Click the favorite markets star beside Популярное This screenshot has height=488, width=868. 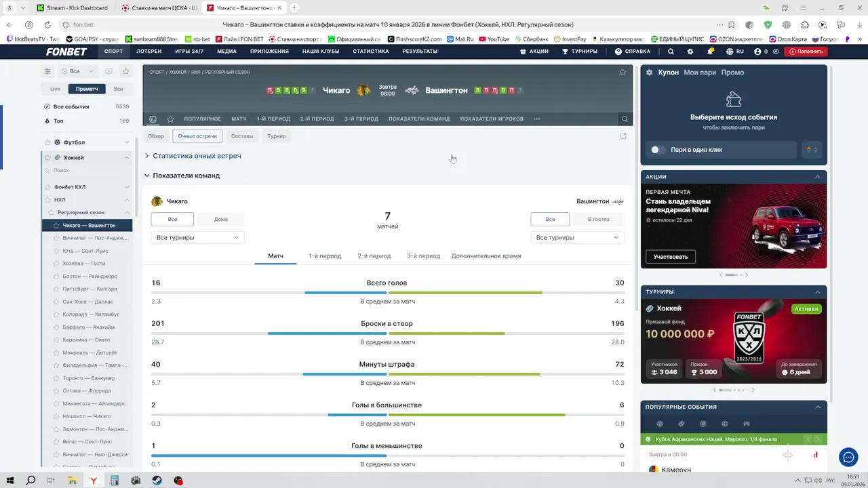[170, 119]
